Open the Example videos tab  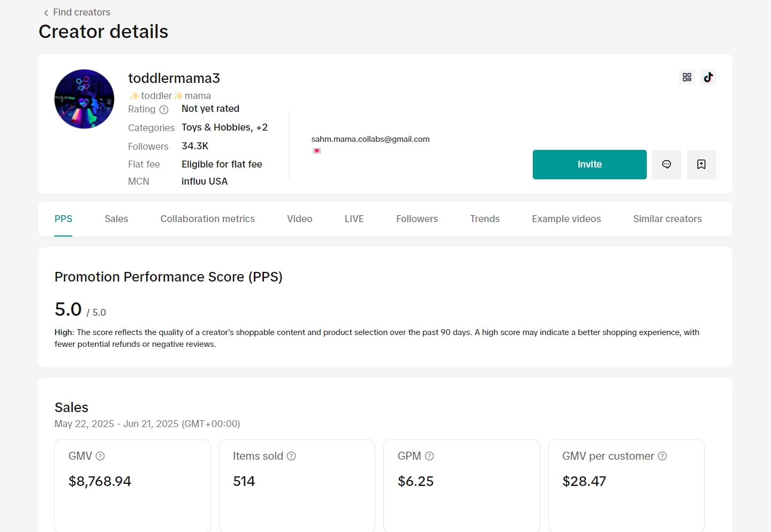point(566,219)
